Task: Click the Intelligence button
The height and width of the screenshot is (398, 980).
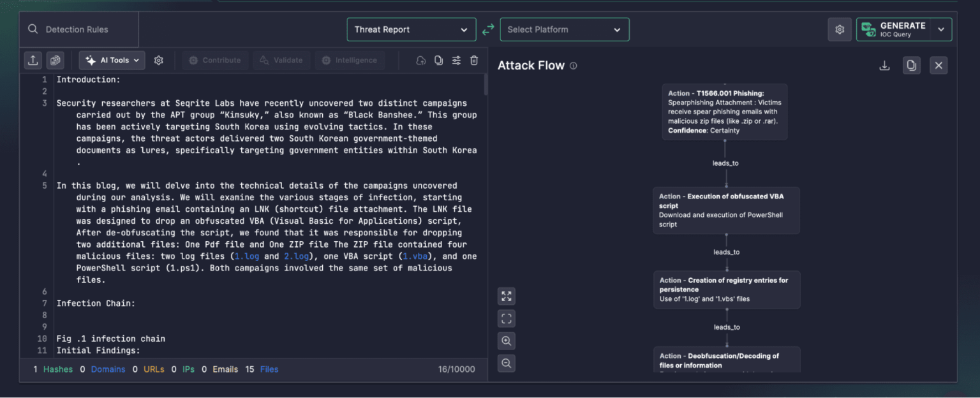Action: pyautogui.click(x=350, y=60)
